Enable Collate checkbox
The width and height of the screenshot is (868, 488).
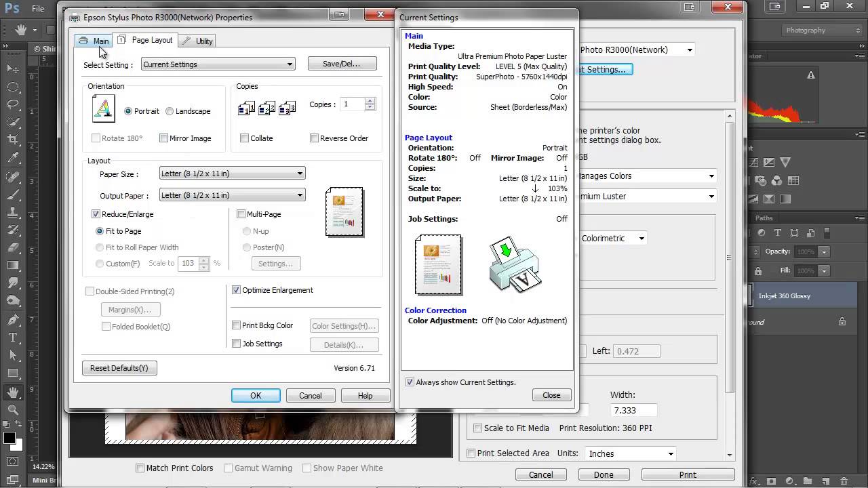click(244, 138)
